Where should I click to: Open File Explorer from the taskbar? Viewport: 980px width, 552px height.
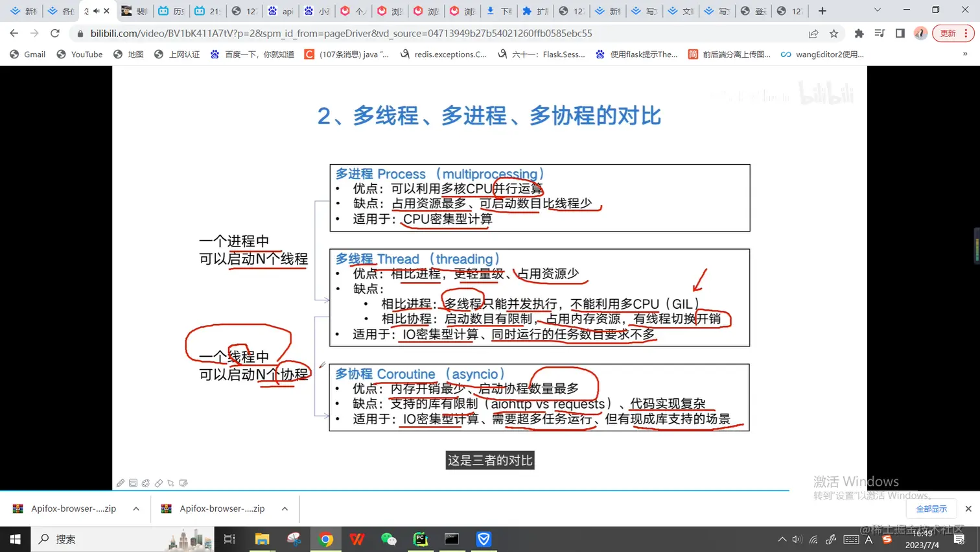click(x=262, y=539)
